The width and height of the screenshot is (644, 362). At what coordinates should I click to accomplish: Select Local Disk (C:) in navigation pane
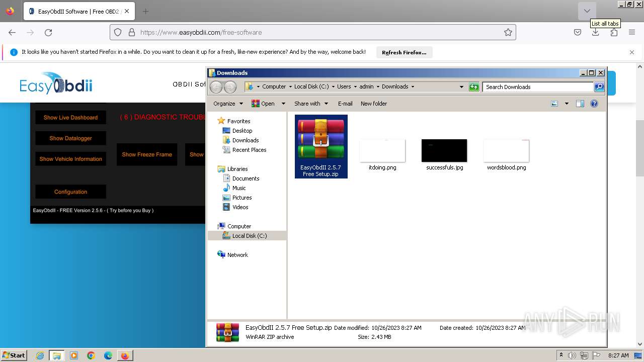(247, 236)
